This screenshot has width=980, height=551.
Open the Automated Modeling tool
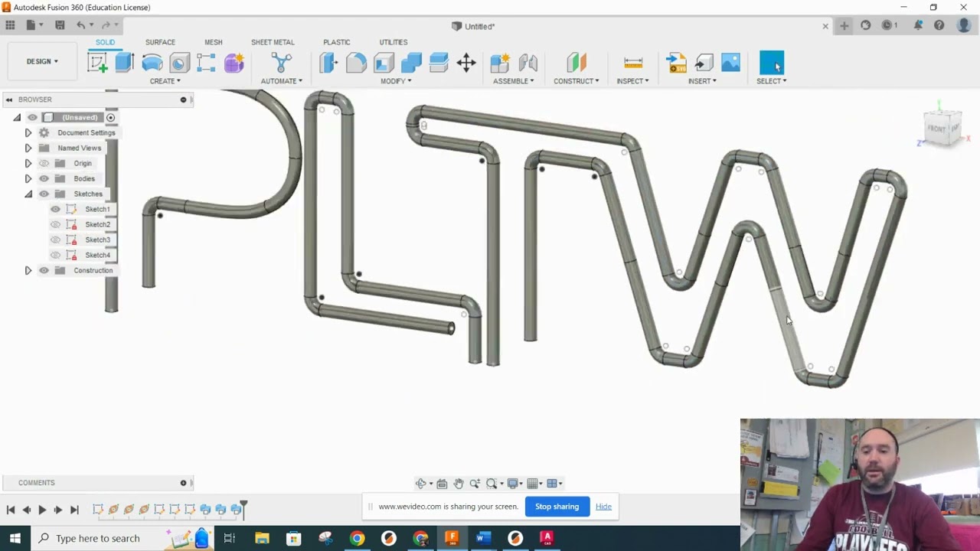281,63
